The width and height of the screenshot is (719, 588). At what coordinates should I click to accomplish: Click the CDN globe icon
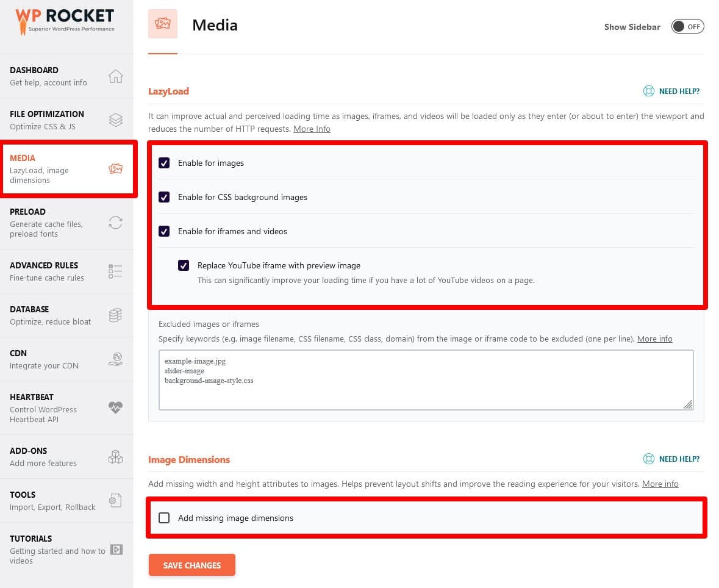116,359
